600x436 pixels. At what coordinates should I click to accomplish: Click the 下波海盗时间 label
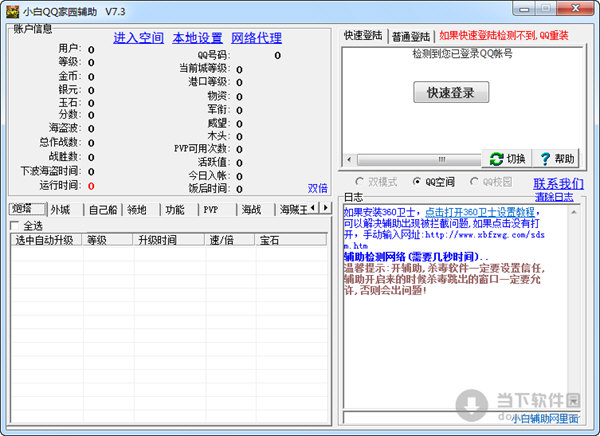point(51,171)
